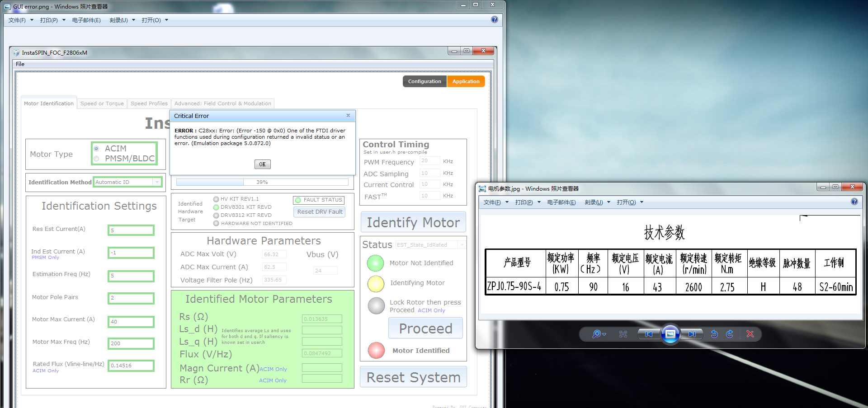Go to the previous picture in the viewer
Screen dimensions: 868x408
649,334
